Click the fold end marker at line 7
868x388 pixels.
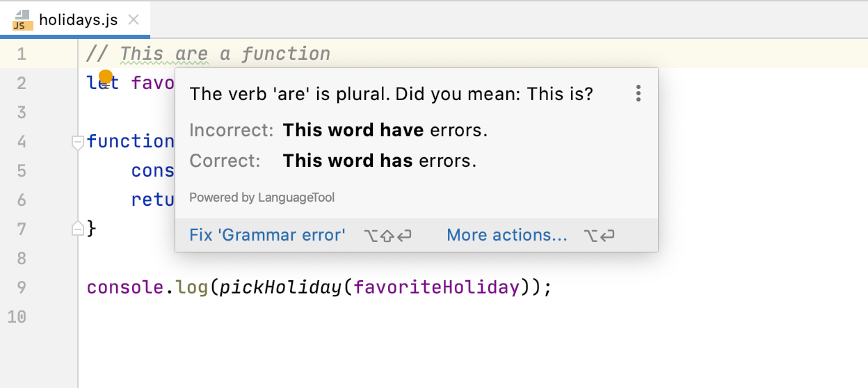coord(78,228)
